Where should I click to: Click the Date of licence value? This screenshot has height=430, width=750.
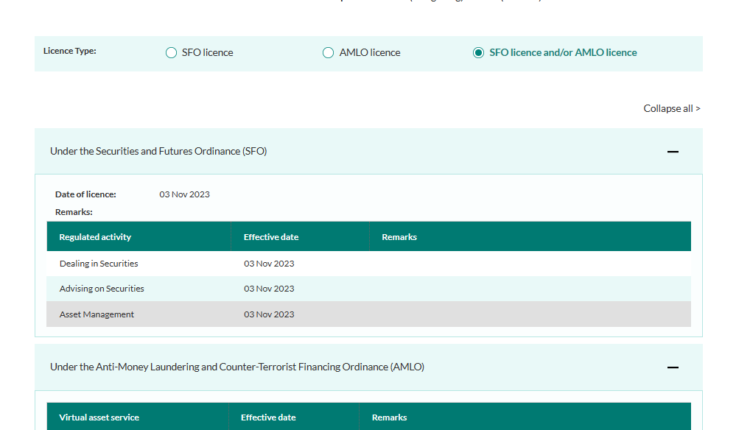tap(184, 194)
